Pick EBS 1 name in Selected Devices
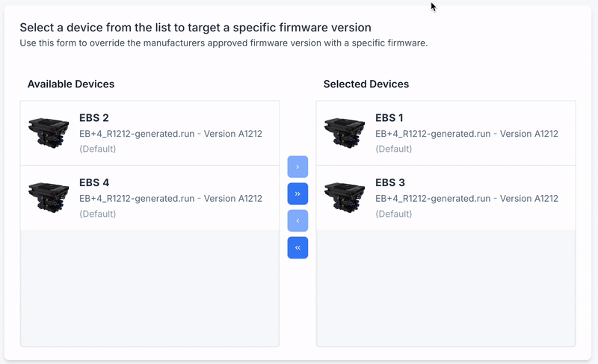This screenshot has height=364, width=598. 389,118
